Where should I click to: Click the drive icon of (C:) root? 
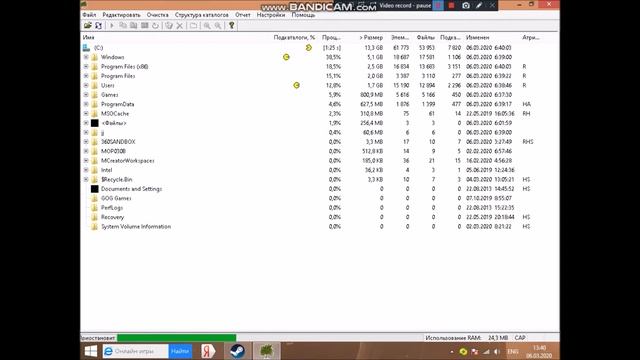86,48
